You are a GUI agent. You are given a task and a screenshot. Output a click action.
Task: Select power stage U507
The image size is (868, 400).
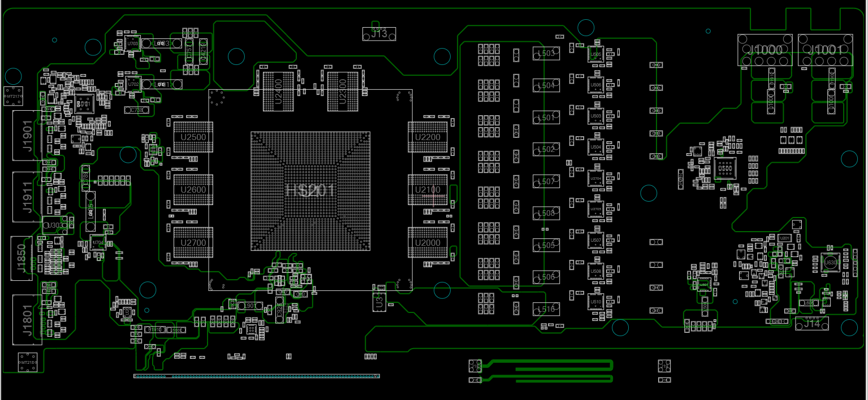click(595, 240)
